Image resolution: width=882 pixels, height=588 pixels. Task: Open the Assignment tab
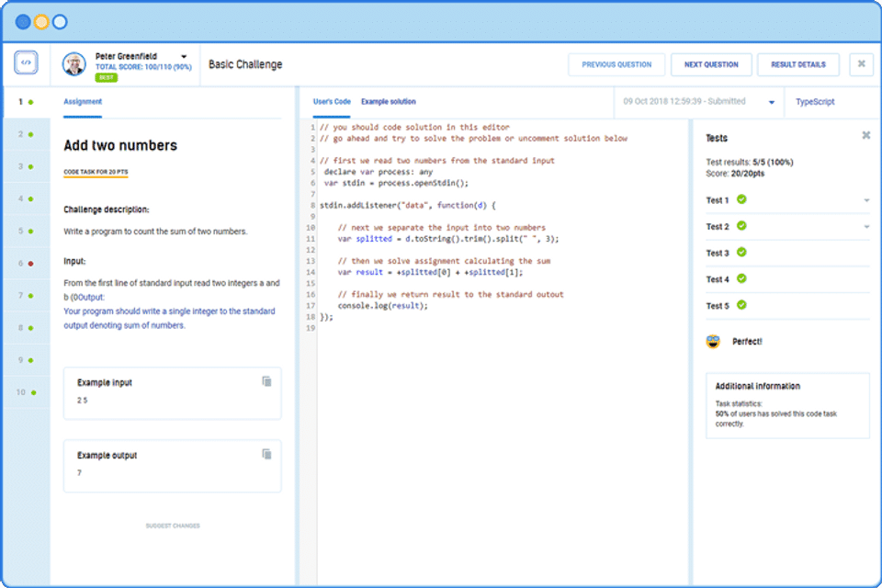tap(83, 102)
